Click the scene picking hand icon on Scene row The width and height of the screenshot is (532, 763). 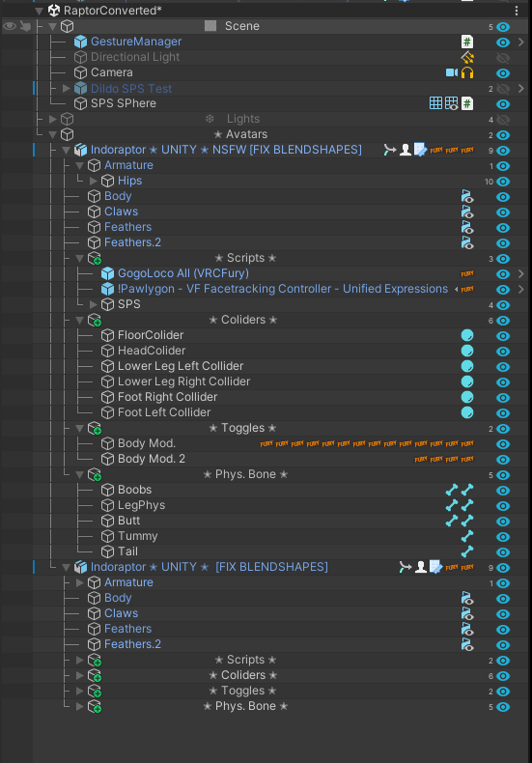25,26
